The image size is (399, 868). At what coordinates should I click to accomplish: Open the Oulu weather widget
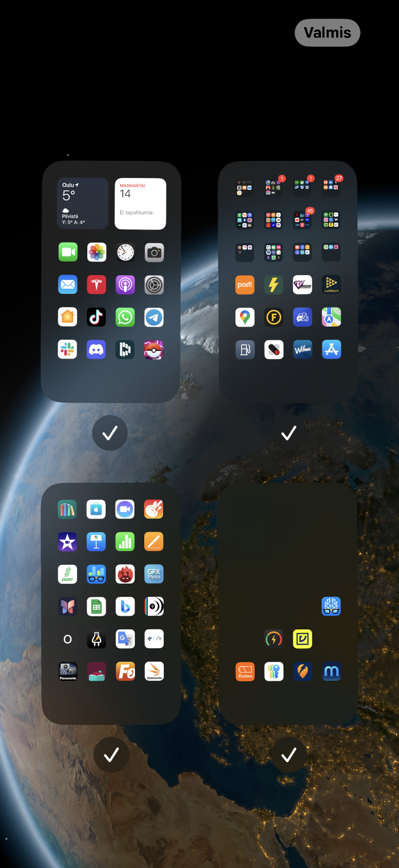[82, 204]
